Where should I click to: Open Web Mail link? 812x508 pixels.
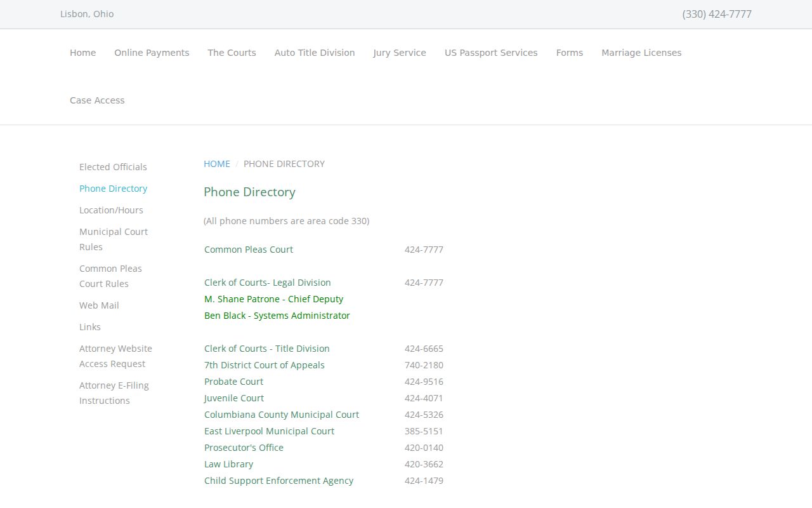coord(99,305)
